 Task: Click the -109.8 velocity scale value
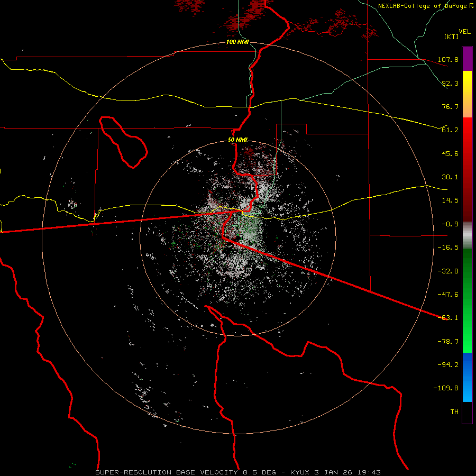pyautogui.click(x=446, y=388)
